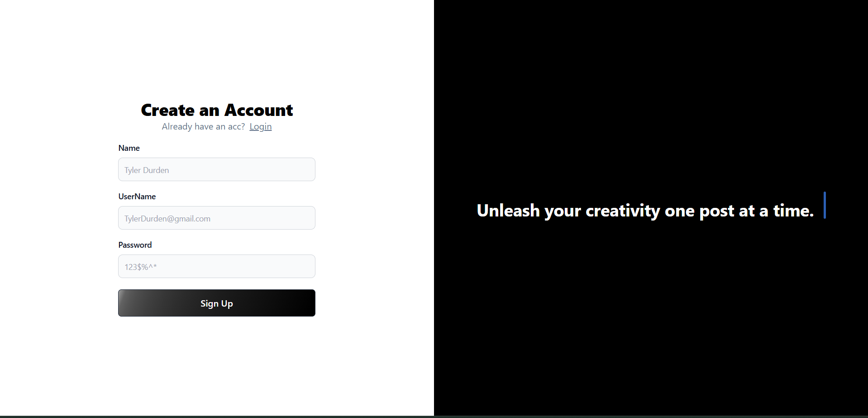Click the word 'Account' in heading
Viewport: 868px width, 418px height.
point(259,110)
